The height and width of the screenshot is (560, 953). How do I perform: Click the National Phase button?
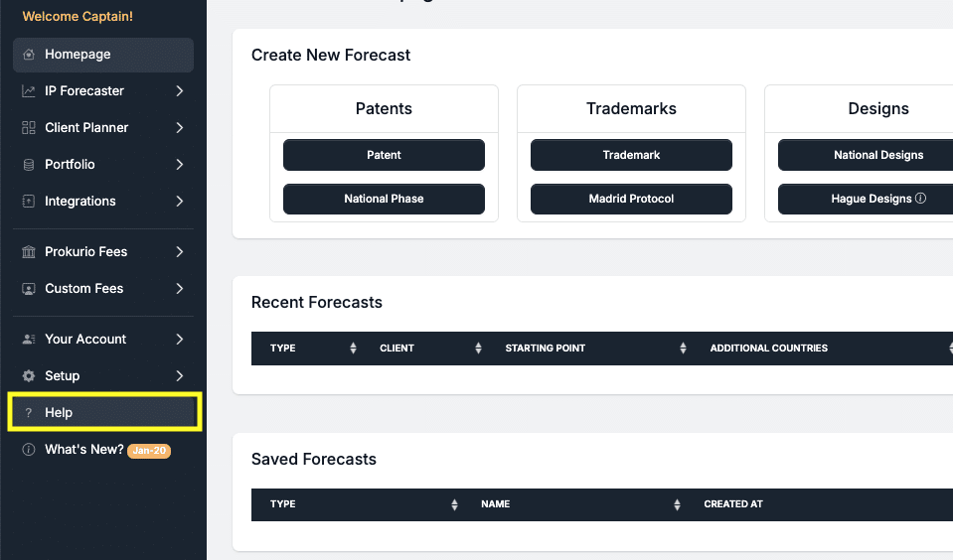tap(384, 199)
